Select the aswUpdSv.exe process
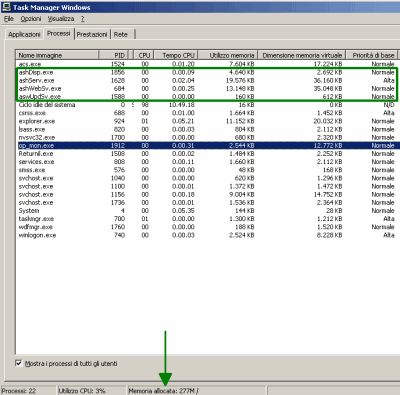The height and width of the screenshot is (395, 400). [207, 97]
